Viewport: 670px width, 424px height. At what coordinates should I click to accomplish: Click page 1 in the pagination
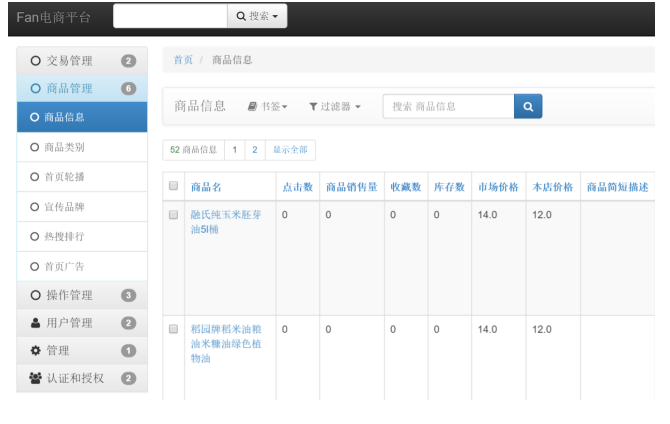coord(235,150)
